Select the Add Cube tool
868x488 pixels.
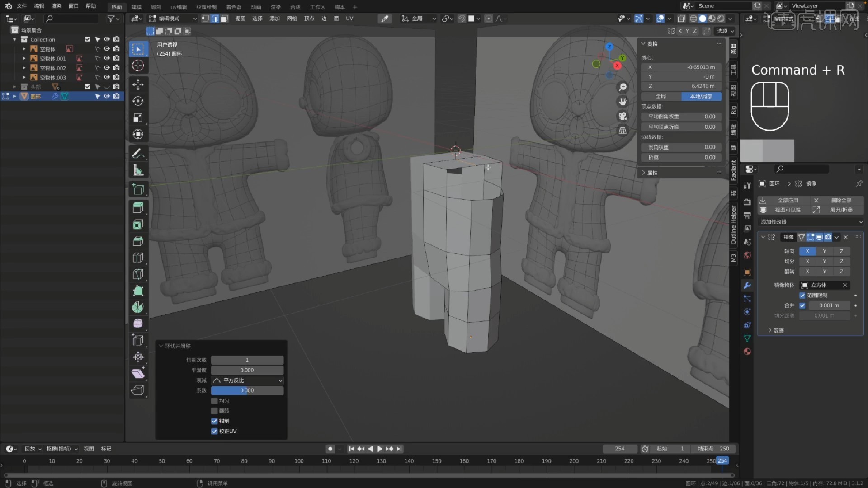coord(138,189)
